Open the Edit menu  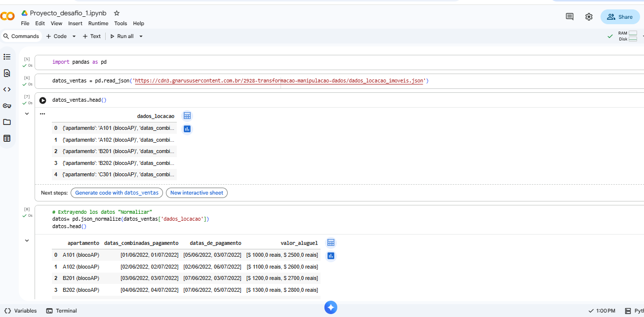pos(40,23)
